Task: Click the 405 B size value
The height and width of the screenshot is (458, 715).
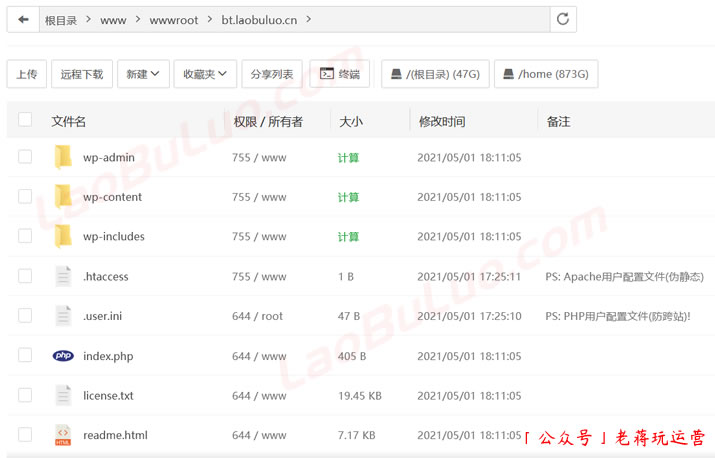Action: [352, 356]
